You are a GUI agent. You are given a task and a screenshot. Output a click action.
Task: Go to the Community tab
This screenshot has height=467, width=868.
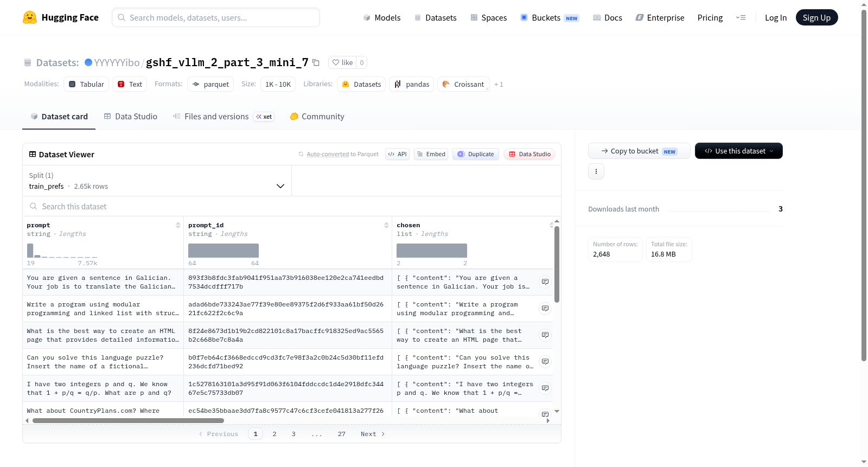317,117
